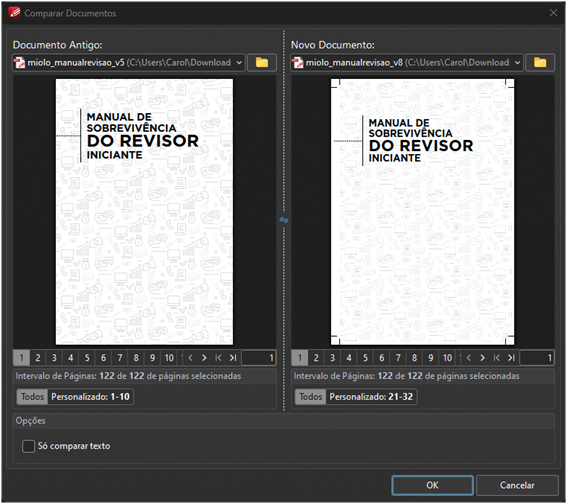Enable Só comparar texto checkbox
This screenshot has width=567, height=504.
pyautogui.click(x=28, y=446)
